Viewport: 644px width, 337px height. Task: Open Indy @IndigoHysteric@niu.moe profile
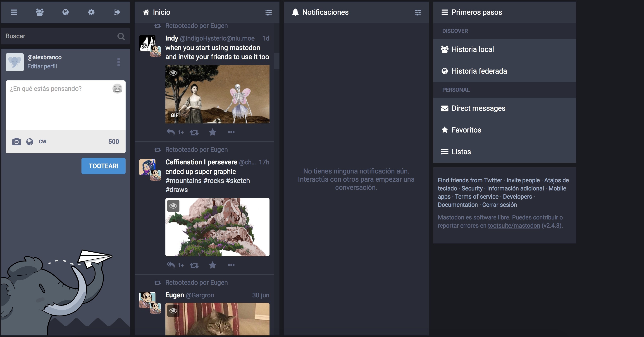[210, 38]
